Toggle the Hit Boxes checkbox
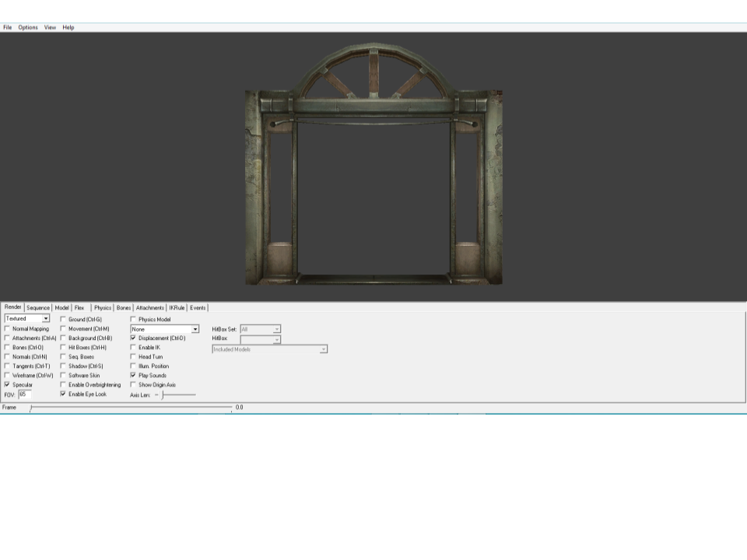Screen dimensions: 747x560 [x=64, y=348]
